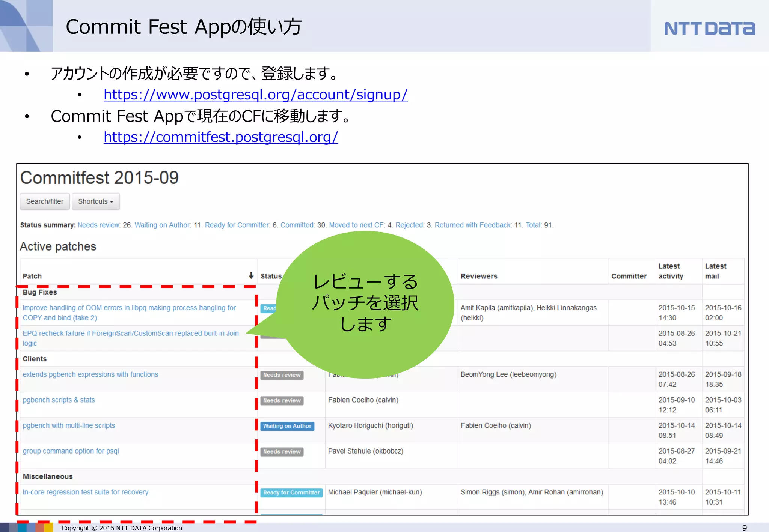769x532 pixels.
Task: Click the Patch column header
Action: tap(32, 276)
